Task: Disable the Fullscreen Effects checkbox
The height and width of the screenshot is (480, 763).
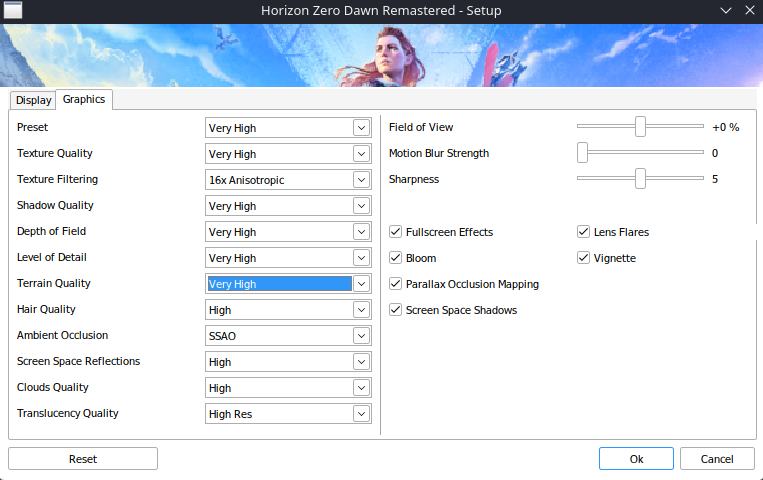Action: 396,232
